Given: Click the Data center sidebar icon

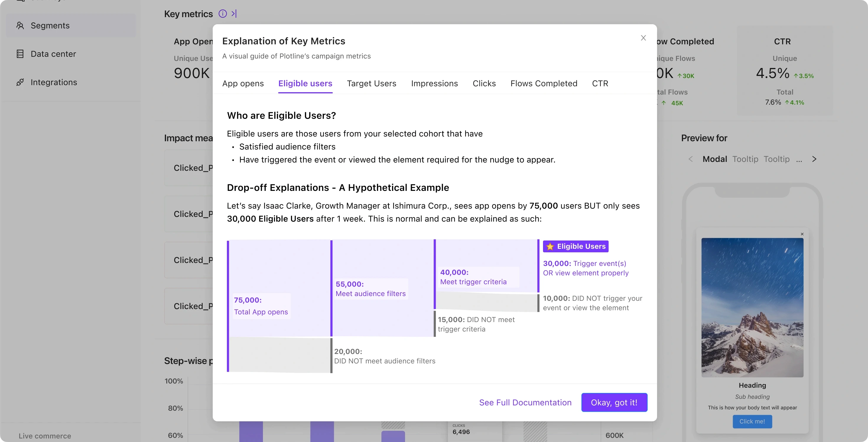Looking at the screenshot, I should 20,54.
